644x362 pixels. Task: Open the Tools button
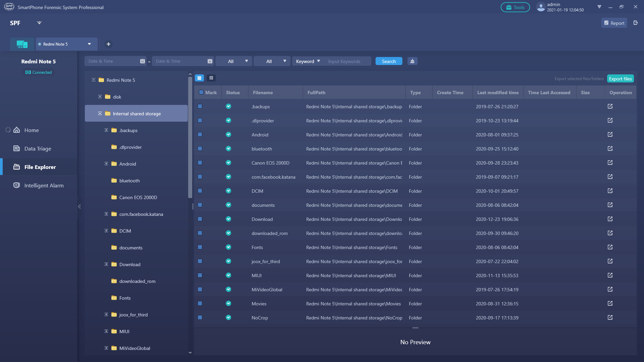[515, 7]
